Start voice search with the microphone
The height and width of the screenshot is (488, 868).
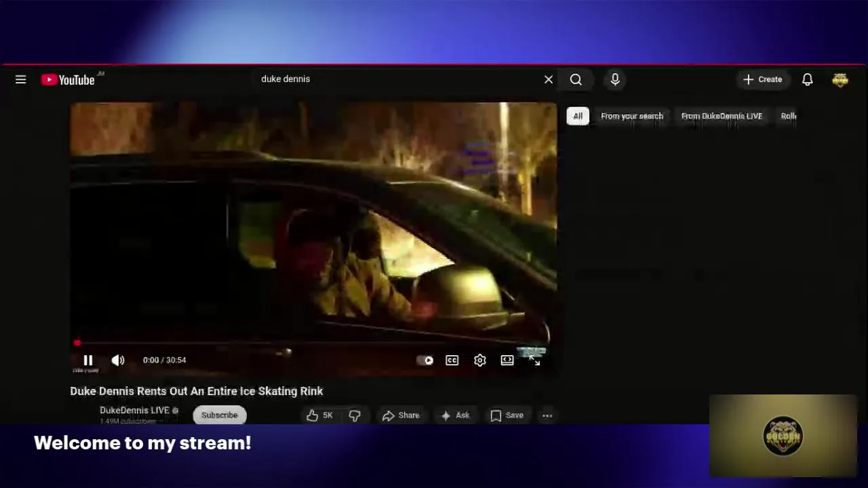tap(615, 79)
